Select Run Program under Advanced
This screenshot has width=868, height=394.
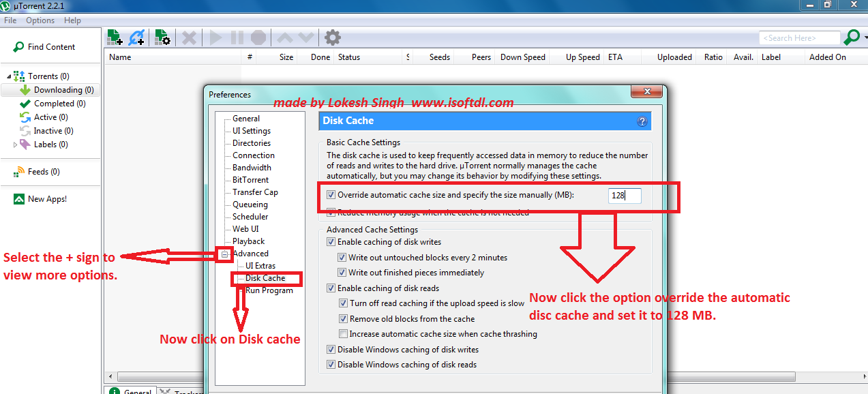point(269,290)
